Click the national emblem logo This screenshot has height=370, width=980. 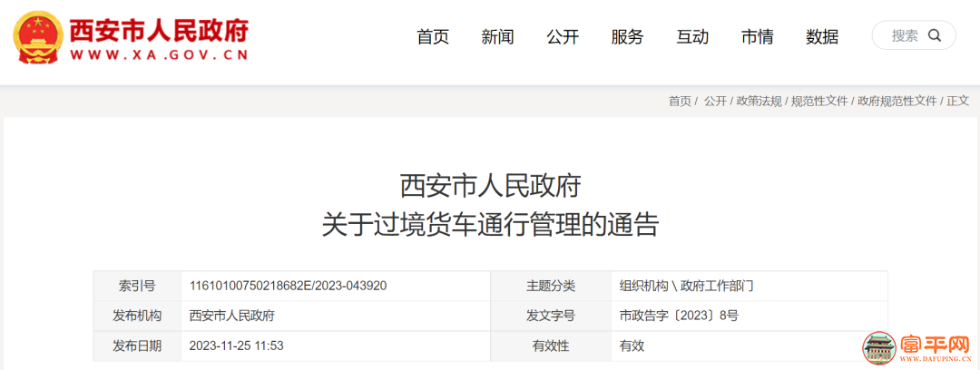pyautogui.click(x=37, y=38)
